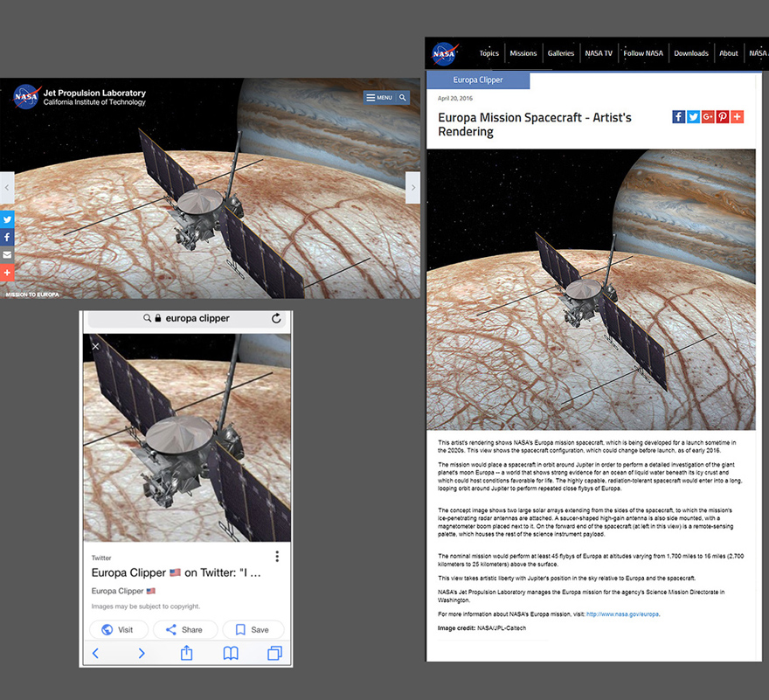
Task: Click the 'Jet Propulsion Laboratory' header title
Action: (94, 93)
